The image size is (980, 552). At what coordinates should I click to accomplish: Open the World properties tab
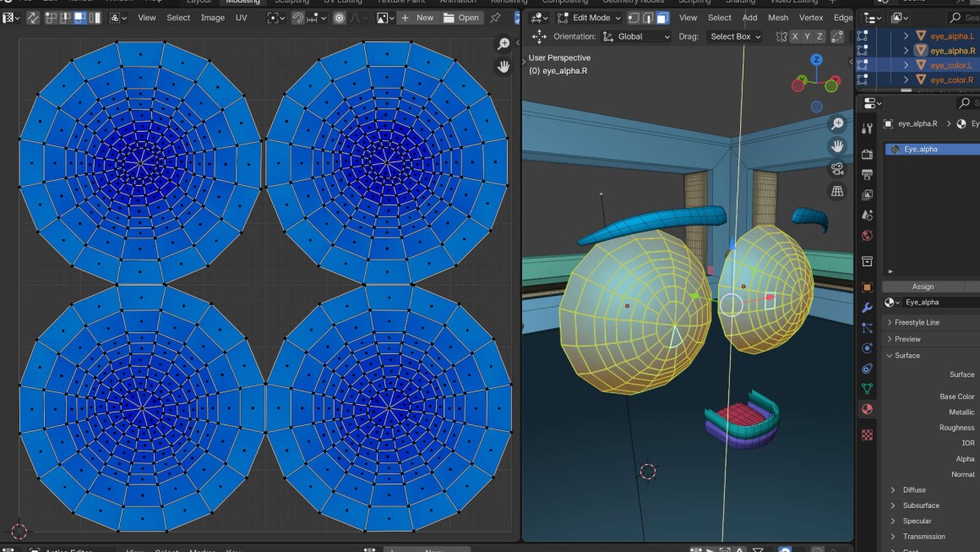[867, 236]
